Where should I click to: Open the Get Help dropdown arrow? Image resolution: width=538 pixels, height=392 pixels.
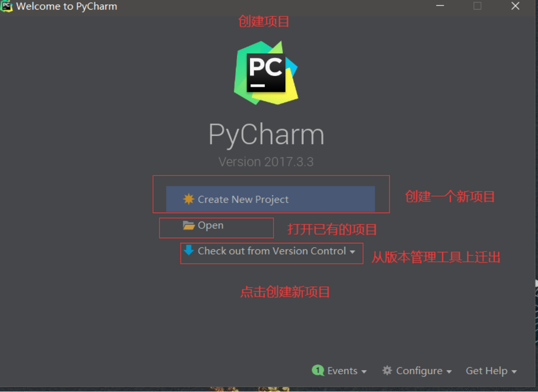514,372
